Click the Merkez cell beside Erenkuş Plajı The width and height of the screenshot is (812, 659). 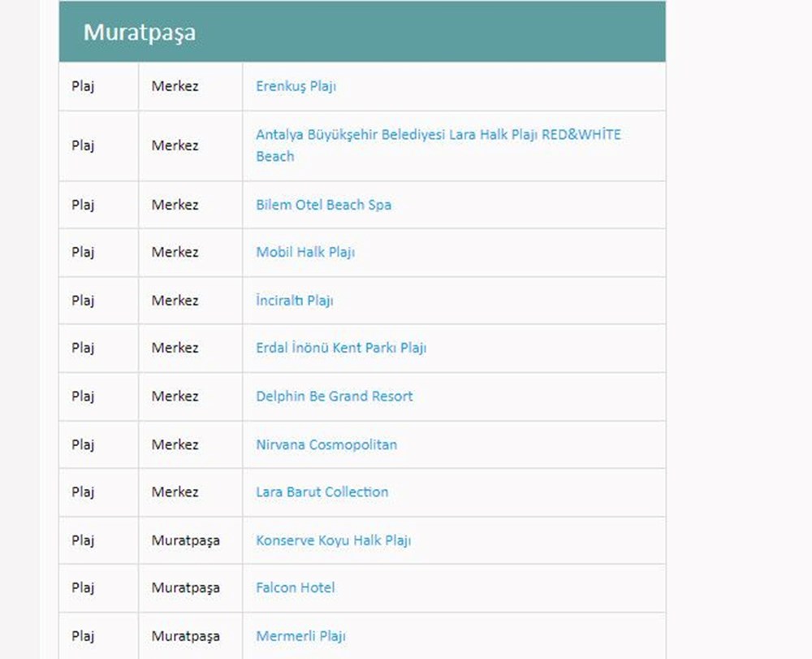click(x=175, y=86)
